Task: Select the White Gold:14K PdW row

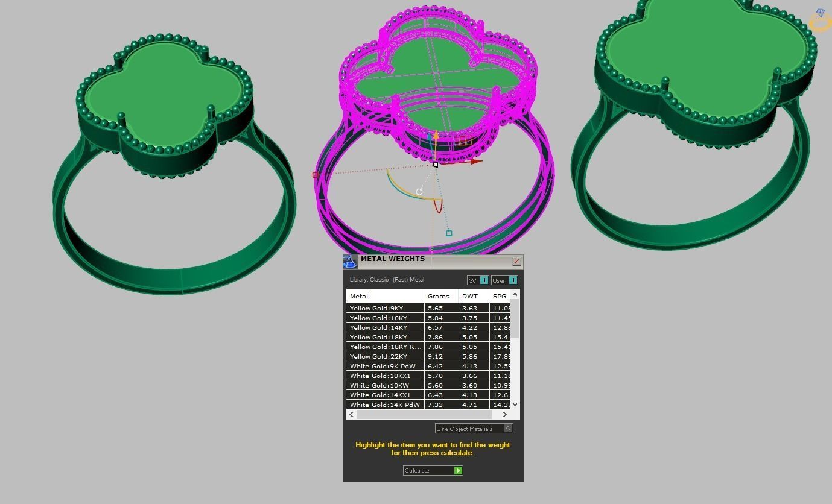Action: [428, 405]
